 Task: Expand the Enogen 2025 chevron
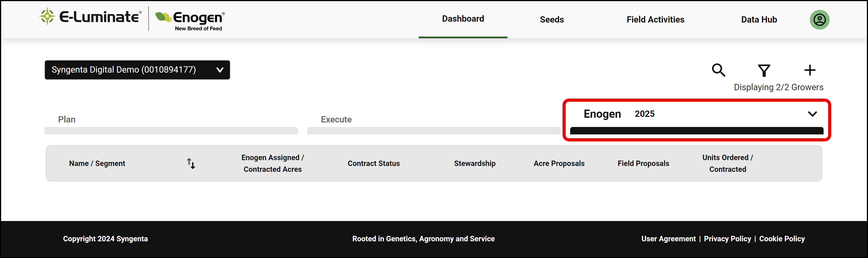[812, 114]
